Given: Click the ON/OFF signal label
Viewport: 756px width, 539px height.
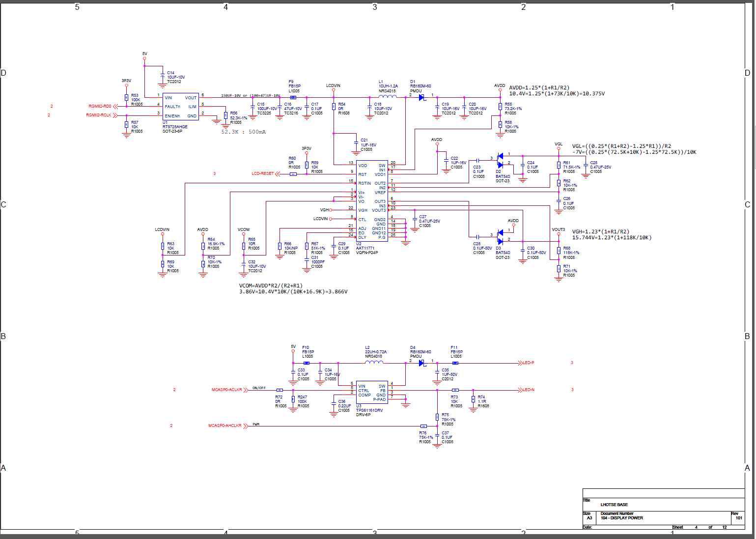Looking at the screenshot, I should pos(259,388).
